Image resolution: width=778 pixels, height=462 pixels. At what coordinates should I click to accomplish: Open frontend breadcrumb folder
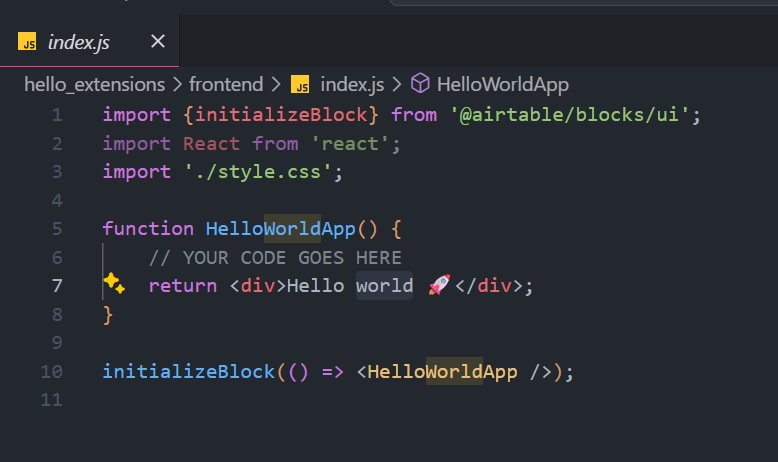pyautogui.click(x=226, y=85)
